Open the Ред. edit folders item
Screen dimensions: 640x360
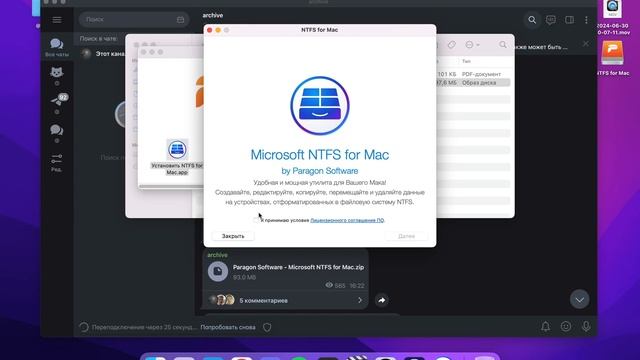pos(57,162)
